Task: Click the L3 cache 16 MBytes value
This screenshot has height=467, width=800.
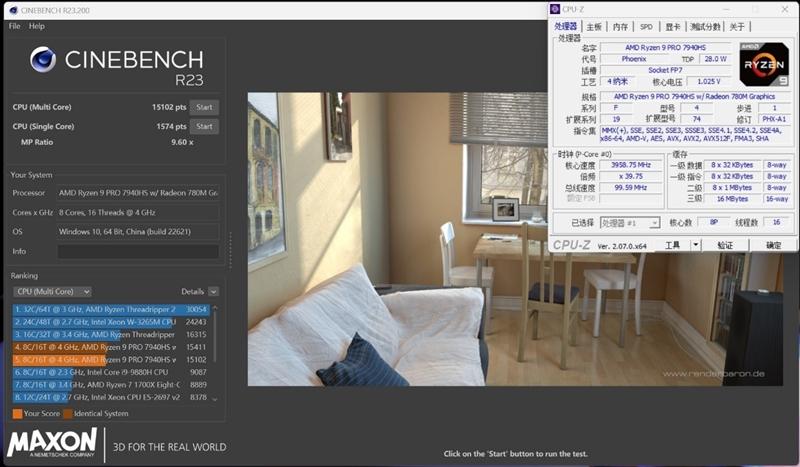Action: 732,199
